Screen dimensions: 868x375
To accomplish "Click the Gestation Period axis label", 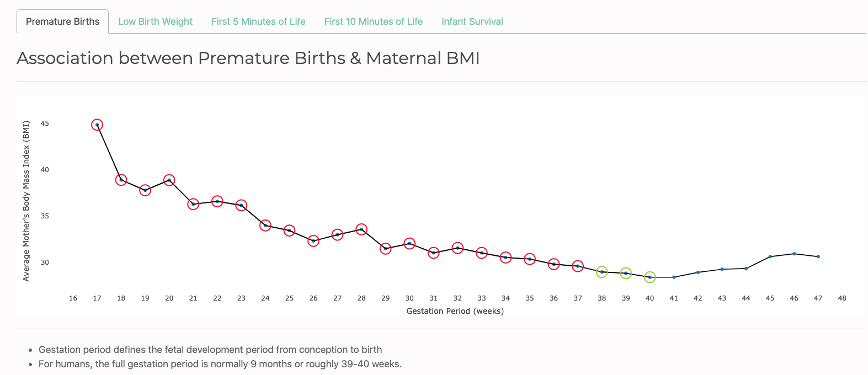I will point(455,311).
